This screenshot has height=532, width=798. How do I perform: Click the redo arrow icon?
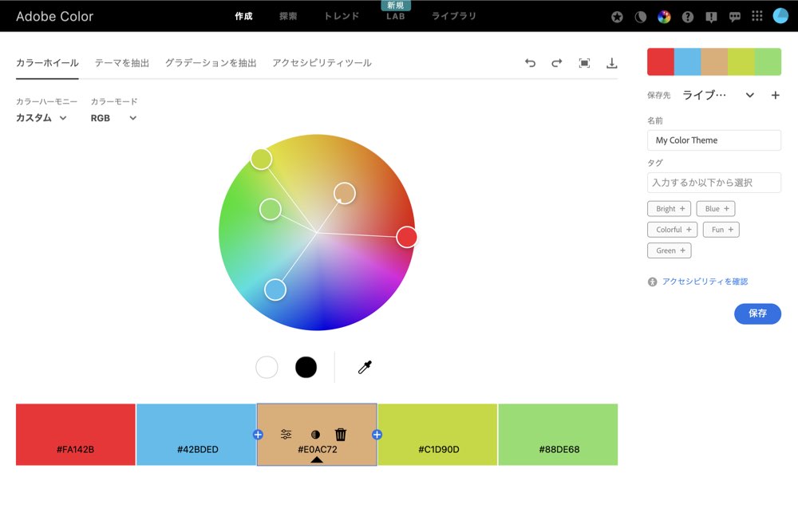[557, 63]
